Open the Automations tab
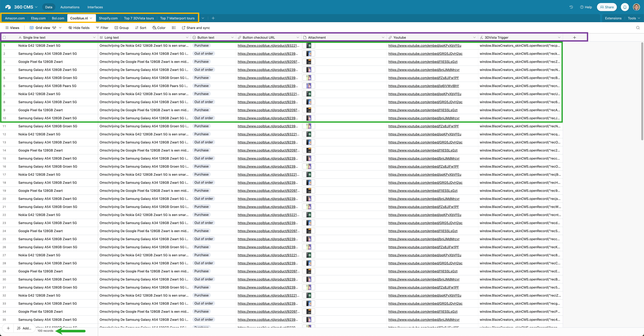Viewport: 644px width, 336px height. (70, 7)
